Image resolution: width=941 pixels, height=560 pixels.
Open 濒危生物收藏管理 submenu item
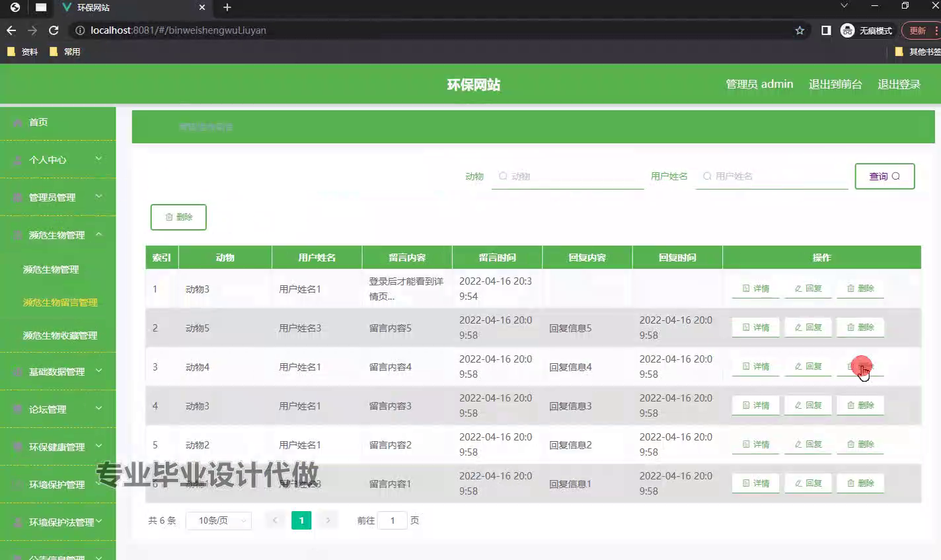(60, 335)
